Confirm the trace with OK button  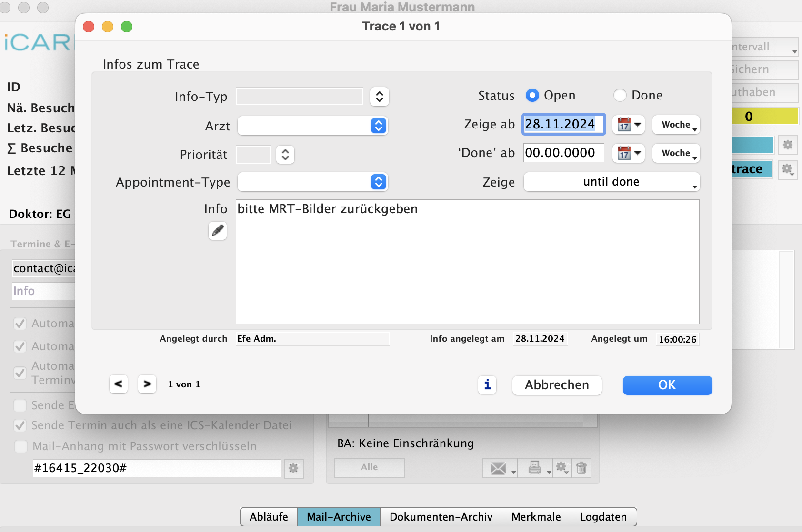[x=667, y=385]
